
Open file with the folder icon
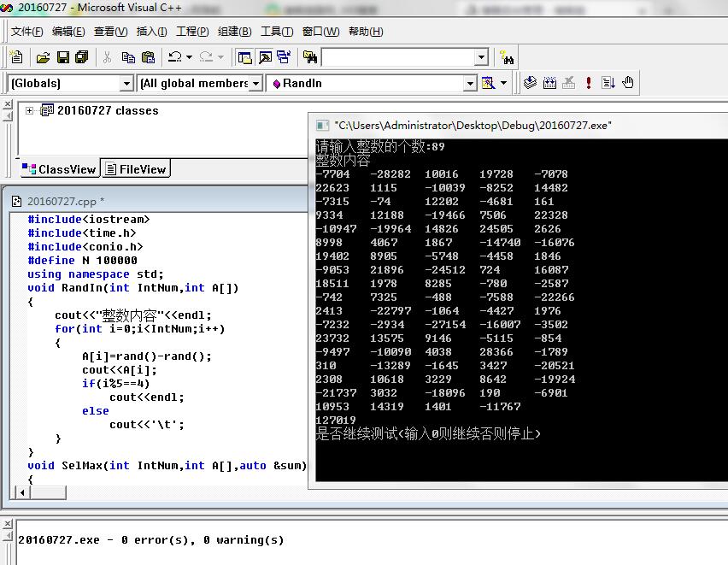(x=44, y=57)
